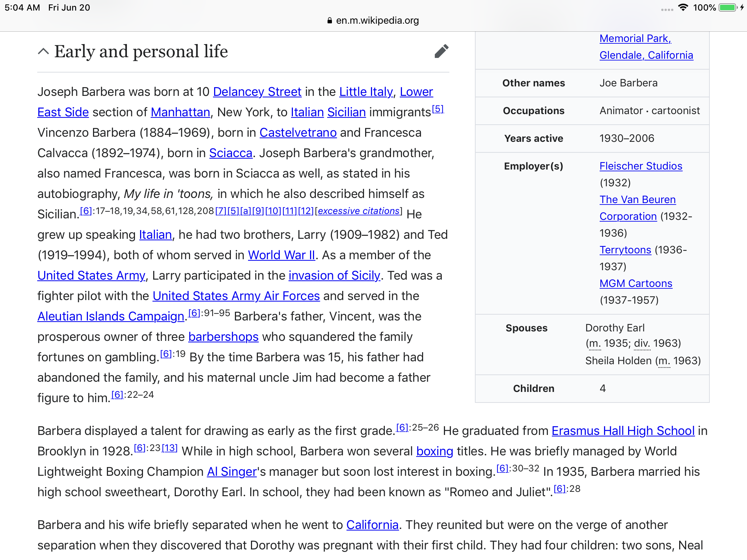
Task: Open the Italian link before Sicilian
Action: pos(307,112)
